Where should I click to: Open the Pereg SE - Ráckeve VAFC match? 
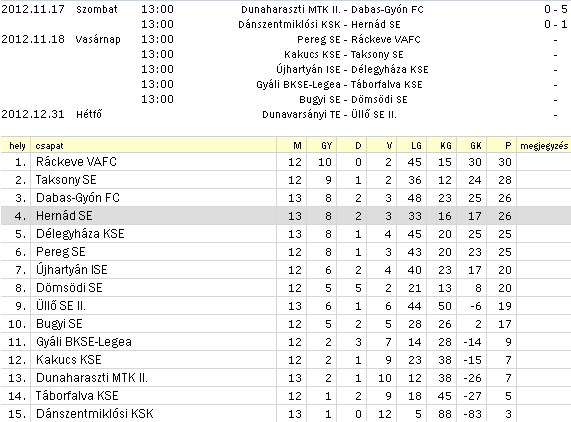coord(359,39)
